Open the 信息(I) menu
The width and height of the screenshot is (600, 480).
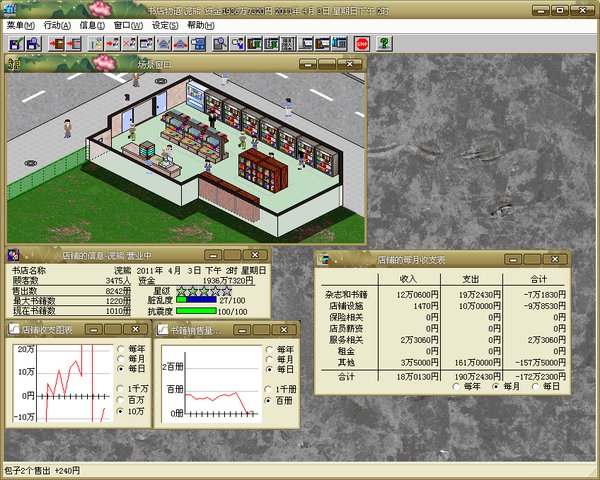tap(92, 26)
